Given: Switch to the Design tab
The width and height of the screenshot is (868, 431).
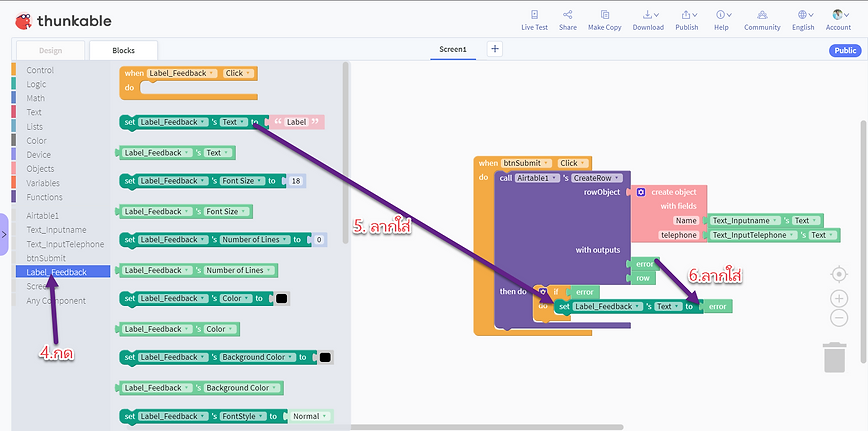Looking at the screenshot, I should pos(50,50).
